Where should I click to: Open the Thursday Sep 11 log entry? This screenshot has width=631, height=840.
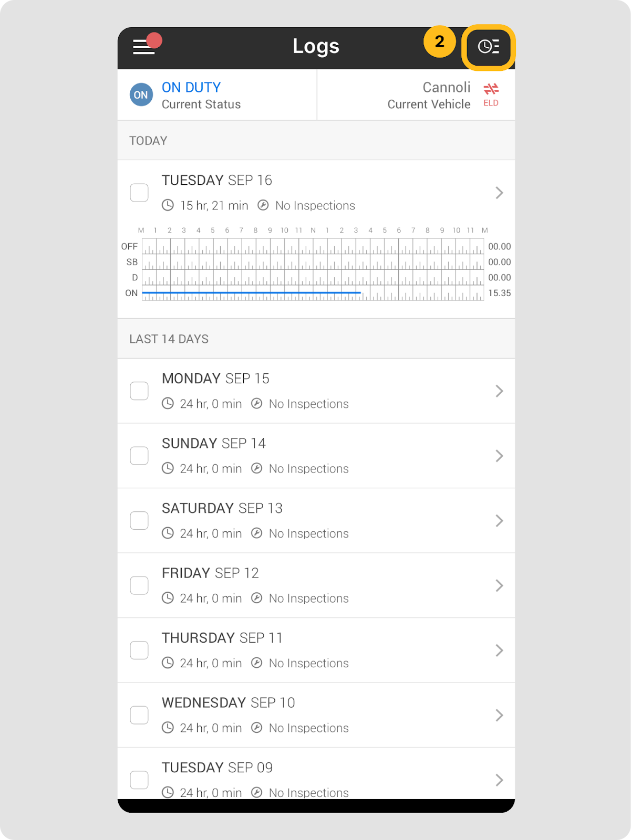tap(315, 650)
